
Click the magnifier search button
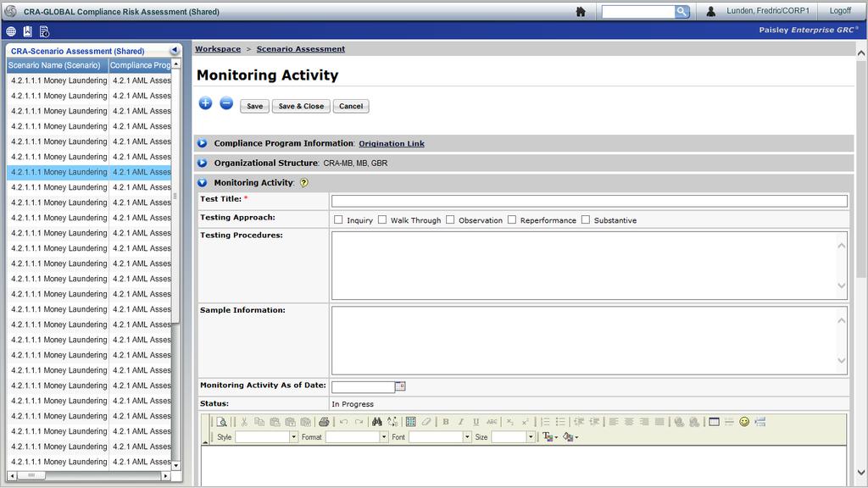682,11
